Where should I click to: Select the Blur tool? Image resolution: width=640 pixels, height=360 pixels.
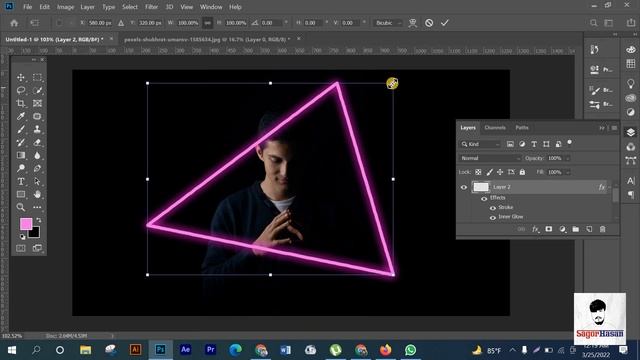point(37,156)
